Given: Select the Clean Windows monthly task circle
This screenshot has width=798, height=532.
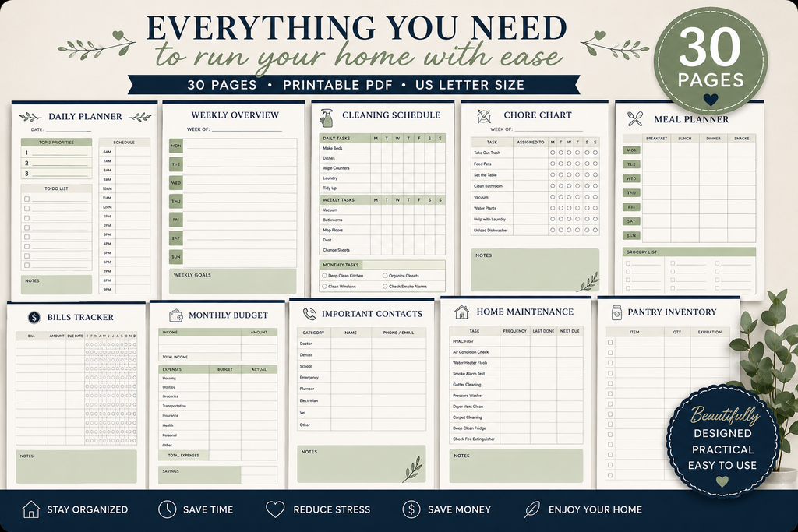Looking at the screenshot, I should click(325, 287).
